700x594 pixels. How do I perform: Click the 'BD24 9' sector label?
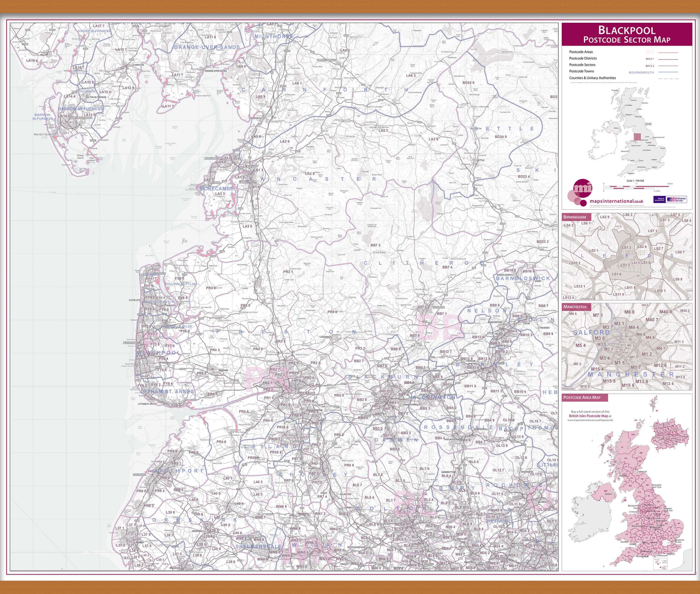[x=501, y=137]
